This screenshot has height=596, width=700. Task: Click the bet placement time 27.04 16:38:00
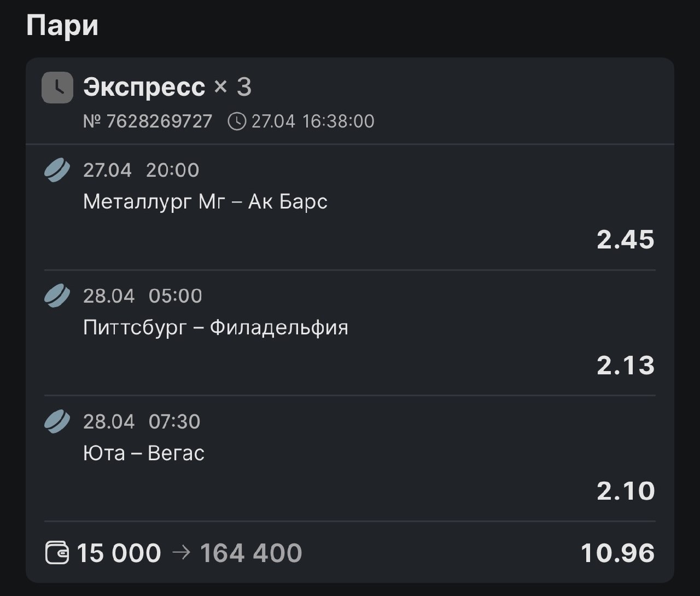coord(313,121)
